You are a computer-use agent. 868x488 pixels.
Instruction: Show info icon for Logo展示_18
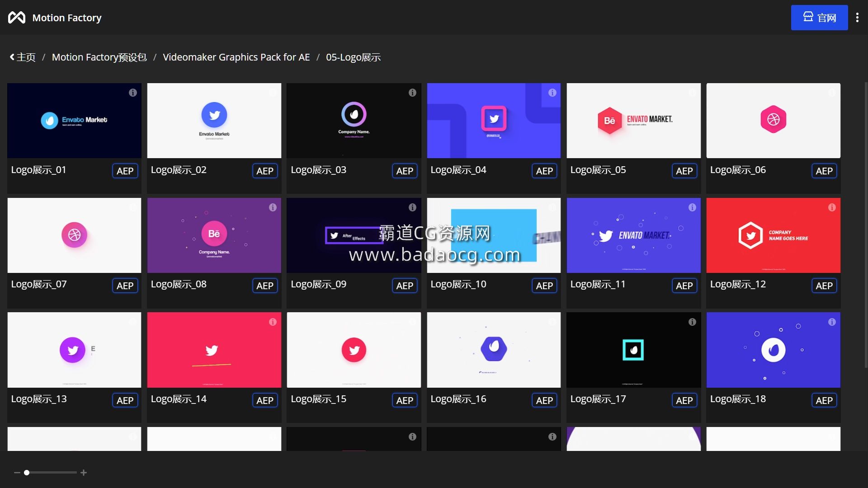pyautogui.click(x=832, y=322)
